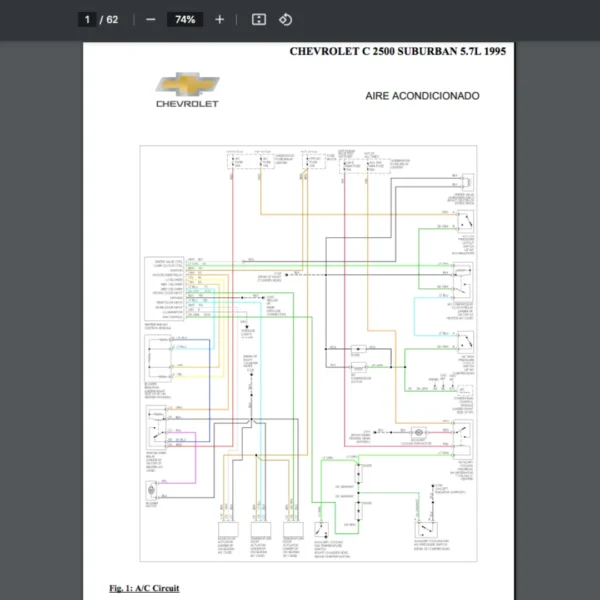Screen dimensions: 600x600
Task: Rotate the document using the rotate icon
Action: [x=285, y=19]
